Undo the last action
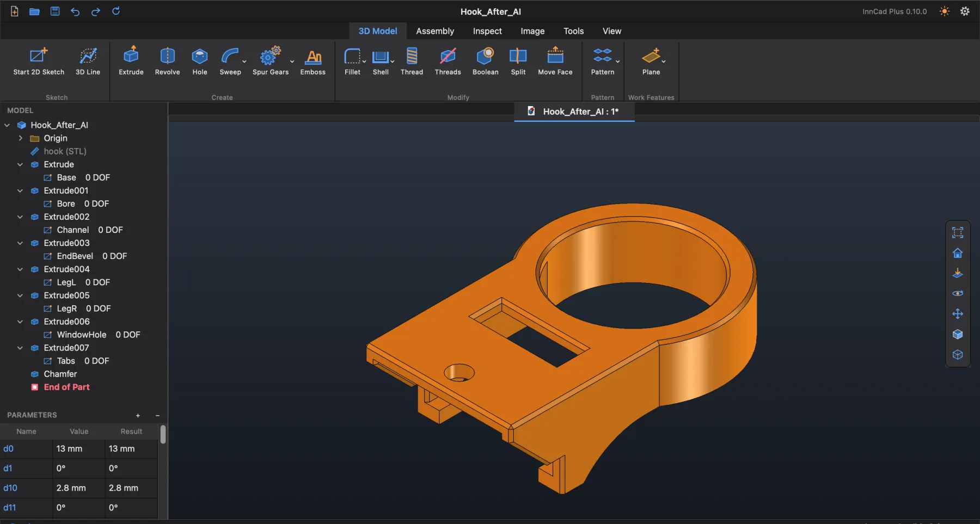The width and height of the screenshot is (980, 524). (75, 11)
